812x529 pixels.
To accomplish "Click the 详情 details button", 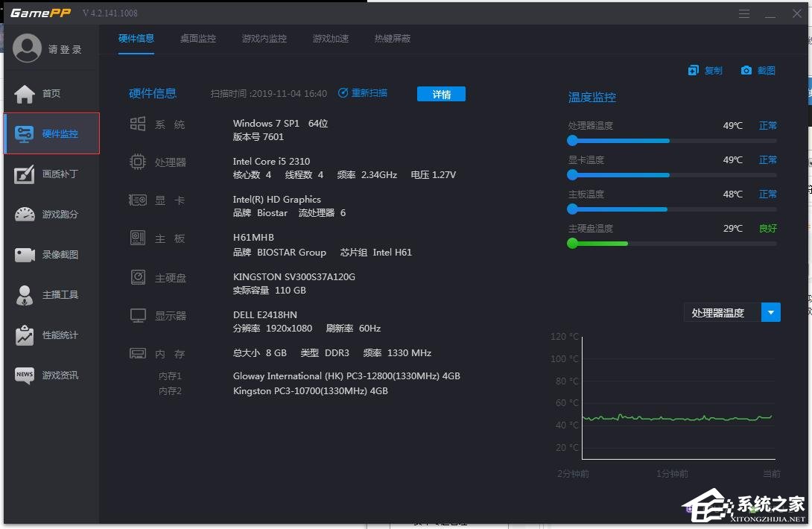I will [441, 93].
